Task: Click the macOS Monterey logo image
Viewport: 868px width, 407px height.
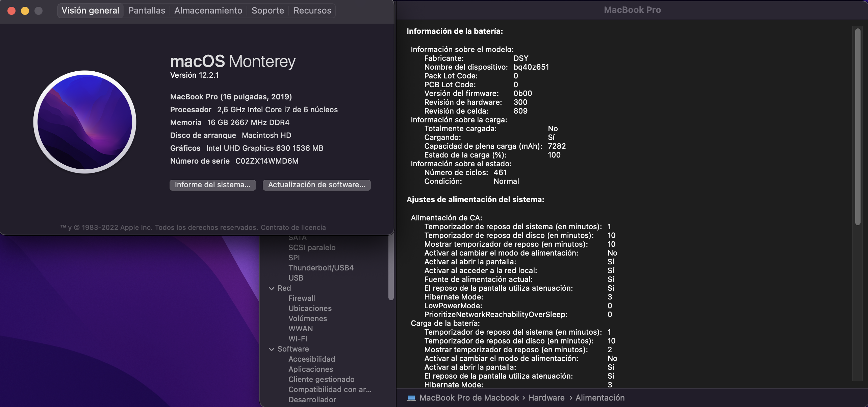Action: pyautogui.click(x=85, y=122)
